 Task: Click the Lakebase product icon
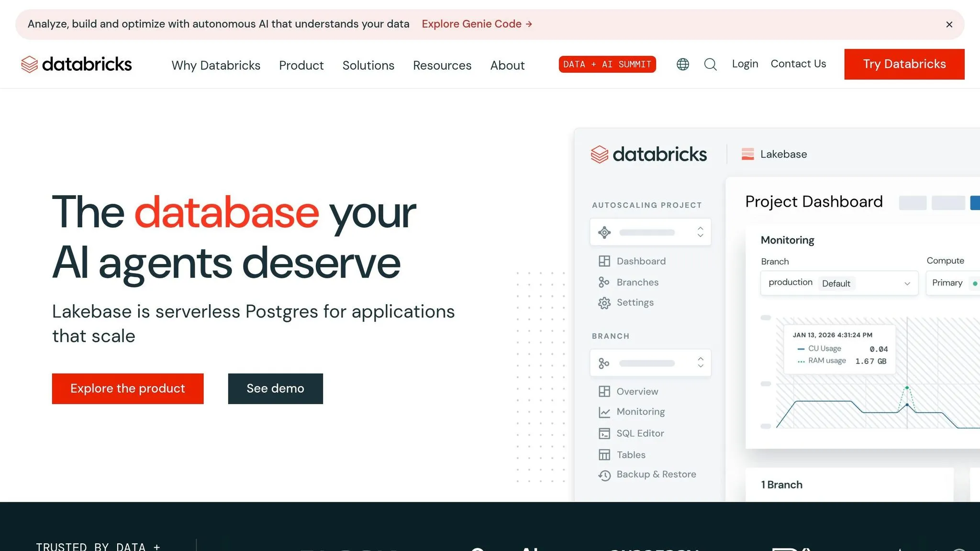coord(747,154)
